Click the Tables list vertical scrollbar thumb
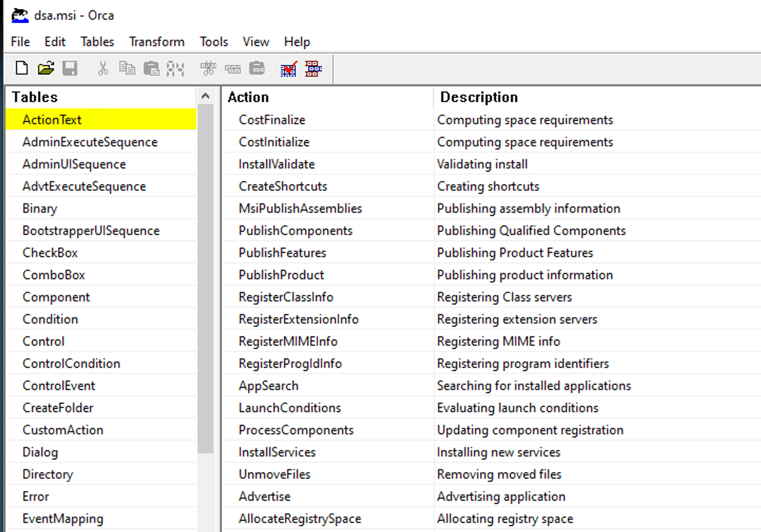761x532 pixels. coord(205,279)
